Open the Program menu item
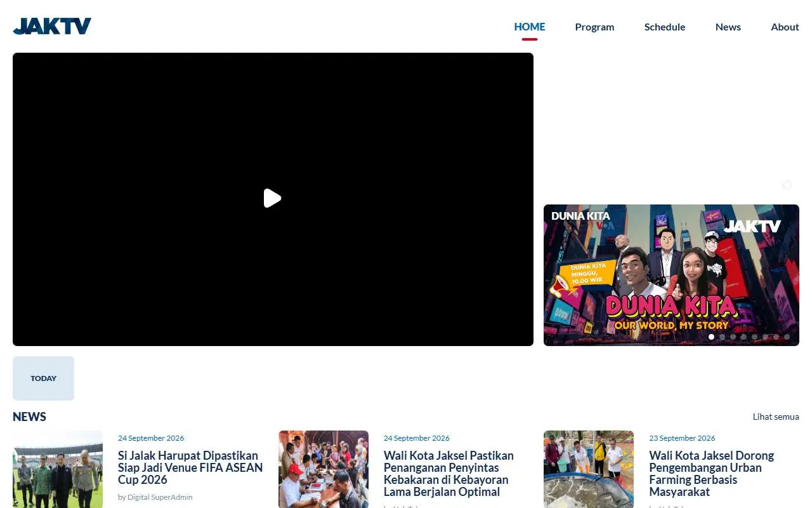The height and width of the screenshot is (508, 812). point(594,27)
